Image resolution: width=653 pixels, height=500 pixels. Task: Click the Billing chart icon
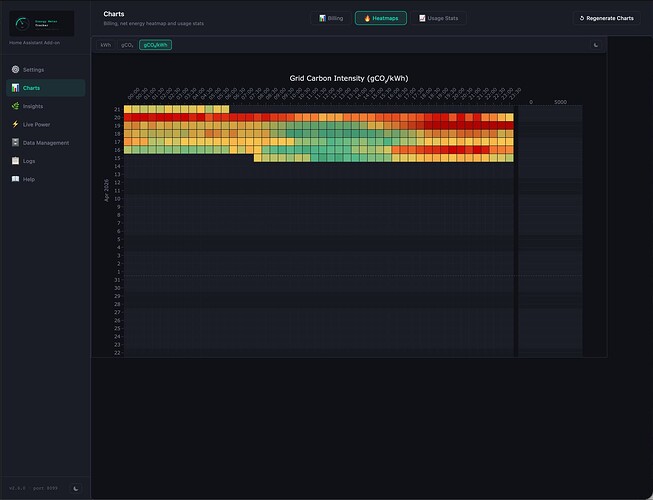(x=322, y=18)
